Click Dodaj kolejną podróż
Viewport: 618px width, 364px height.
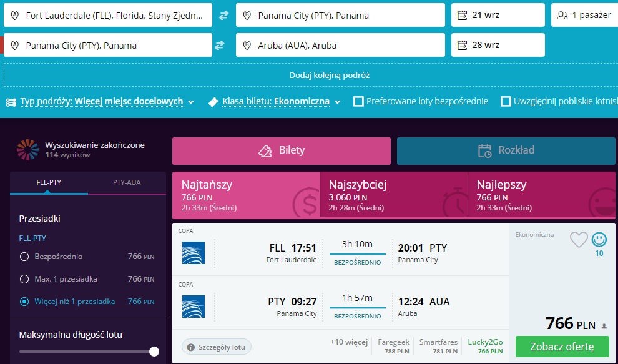[x=329, y=75]
